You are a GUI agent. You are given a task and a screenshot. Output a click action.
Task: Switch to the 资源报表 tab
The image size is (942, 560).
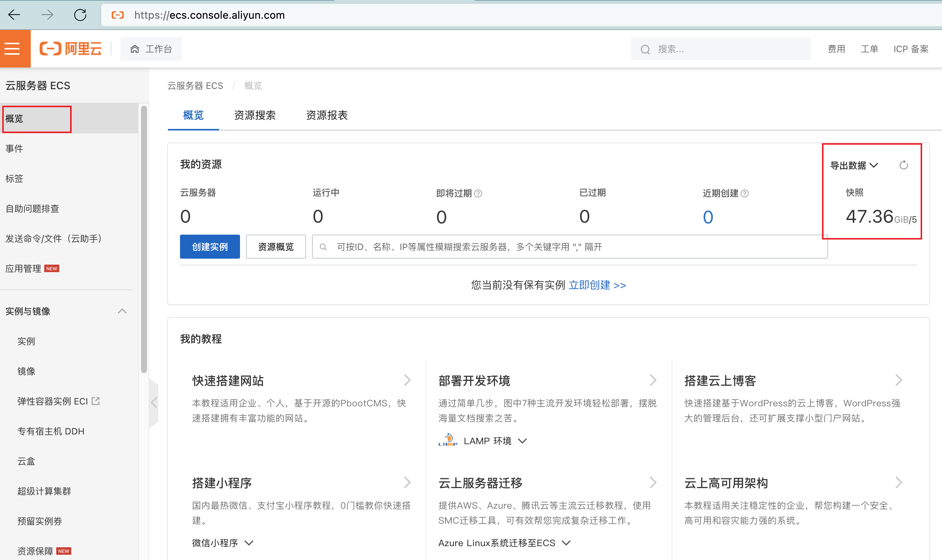click(327, 115)
